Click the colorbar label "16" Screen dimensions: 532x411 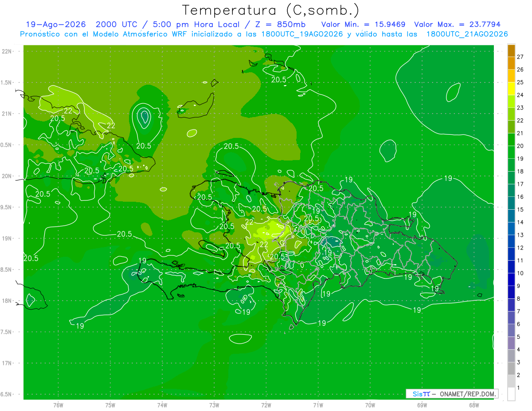tap(520, 197)
